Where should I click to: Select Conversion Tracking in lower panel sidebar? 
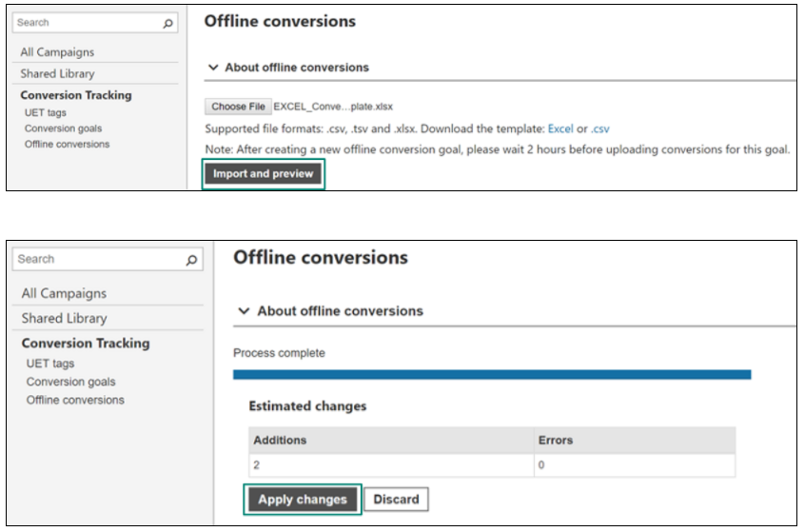pyautogui.click(x=86, y=343)
